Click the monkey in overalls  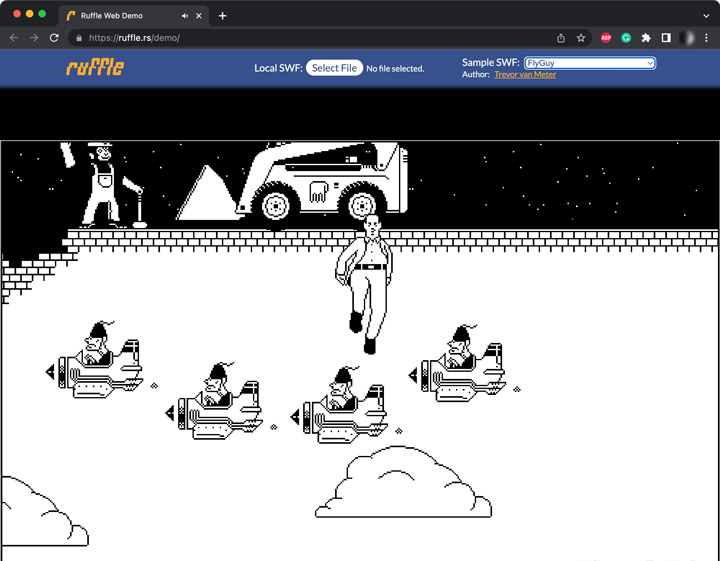click(102, 185)
